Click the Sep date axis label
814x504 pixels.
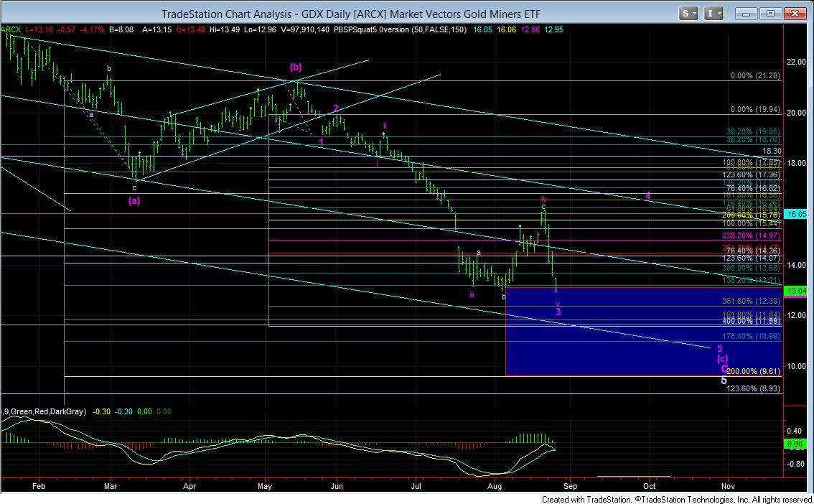570,486
